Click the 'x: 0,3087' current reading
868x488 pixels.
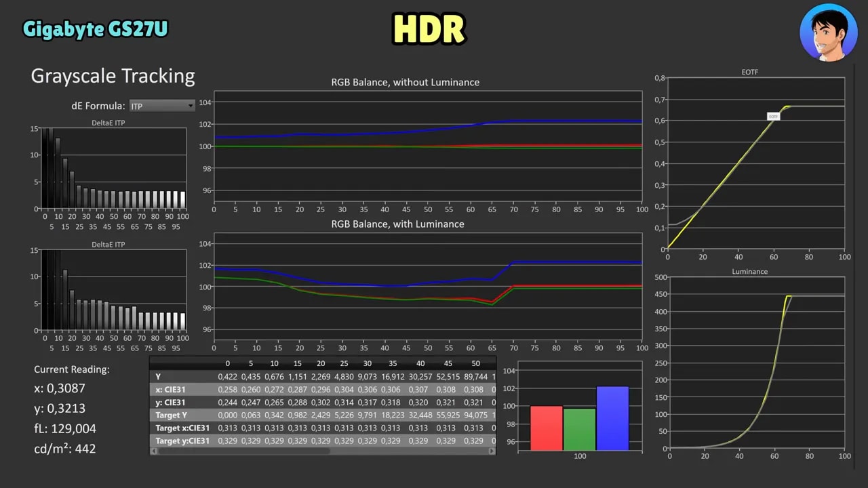click(x=60, y=389)
